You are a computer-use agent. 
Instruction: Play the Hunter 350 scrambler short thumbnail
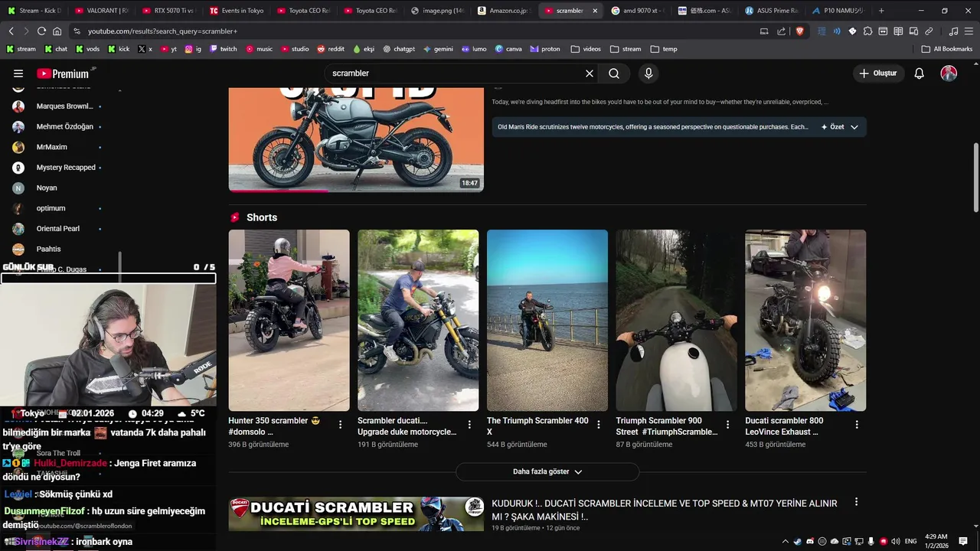pos(289,320)
